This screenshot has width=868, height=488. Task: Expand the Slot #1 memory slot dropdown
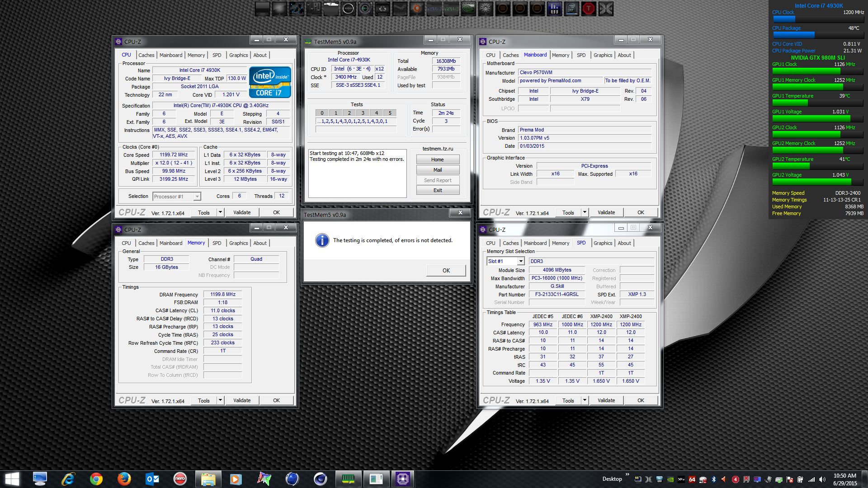click(521, 261)
